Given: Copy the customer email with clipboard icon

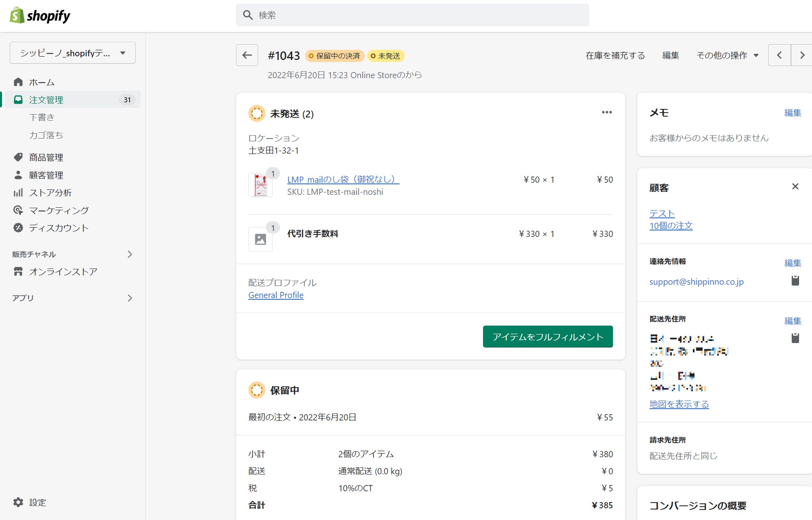Looking at the screenshot, I should (x=795, y=281).
